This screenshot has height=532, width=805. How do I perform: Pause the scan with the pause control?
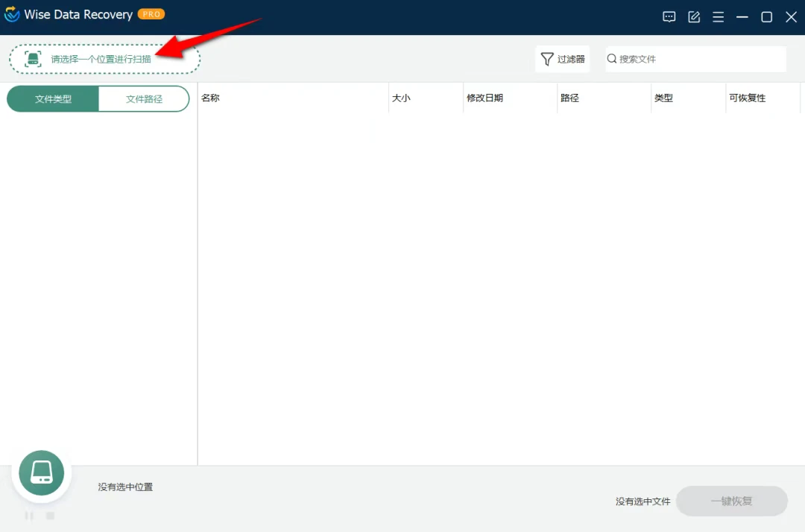29,516
